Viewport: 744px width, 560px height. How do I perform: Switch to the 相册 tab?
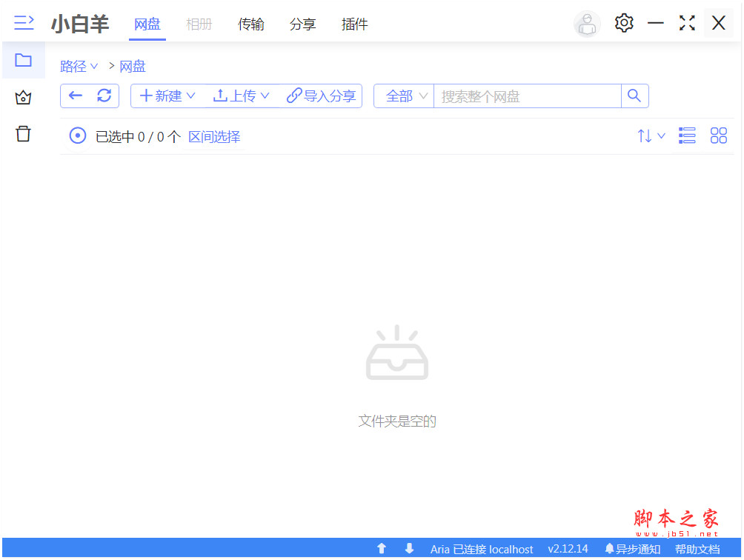pyautogui.click(x=199, y=24)
